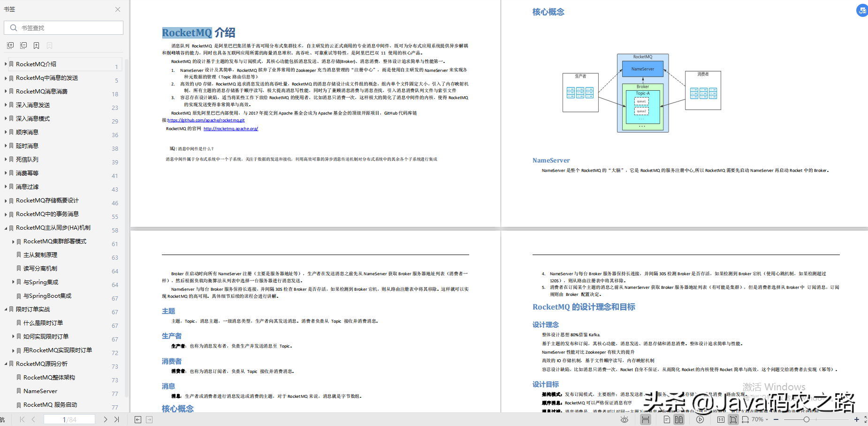Open the 什么是限时订单 bookmark
868x426 pixels.
pos(43,323)
